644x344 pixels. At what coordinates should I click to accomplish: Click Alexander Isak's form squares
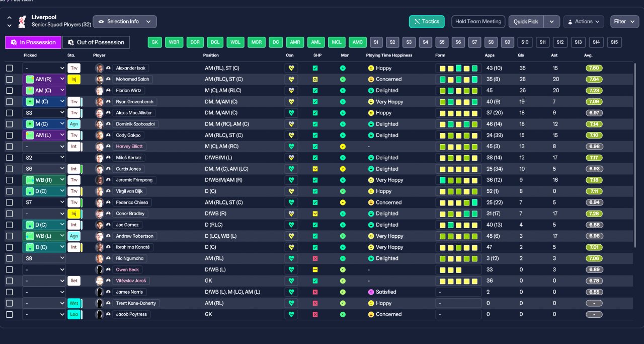458,68
